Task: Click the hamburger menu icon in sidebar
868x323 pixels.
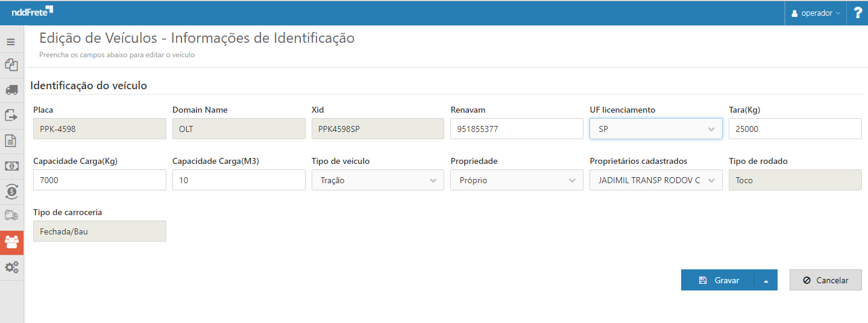Action: (11, 42)
